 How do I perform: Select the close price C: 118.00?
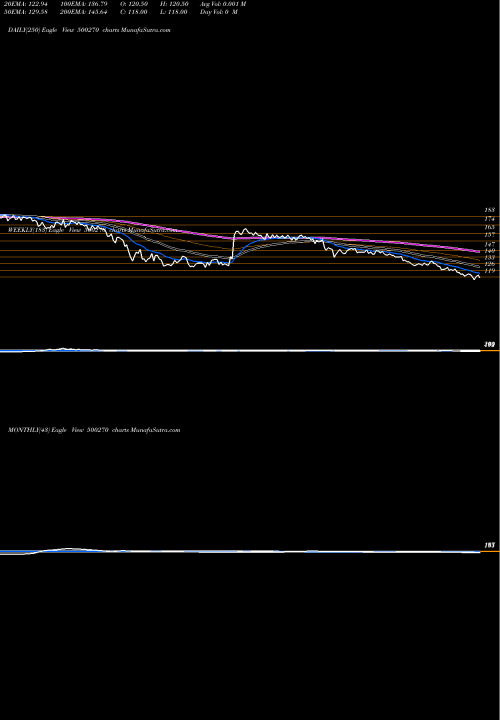pyautogui.click(x=134, y=12)
